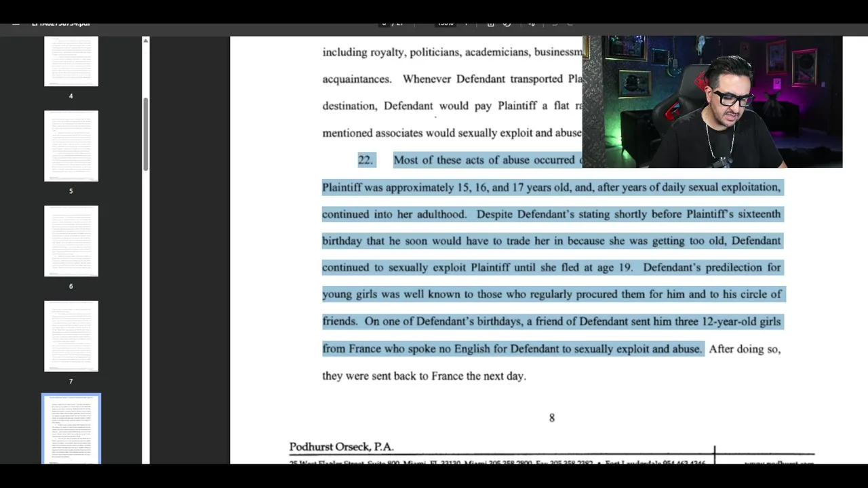Click the line "they were sent back to France"
The height and width of the screenshot is (488, 868).
point(424,375)
